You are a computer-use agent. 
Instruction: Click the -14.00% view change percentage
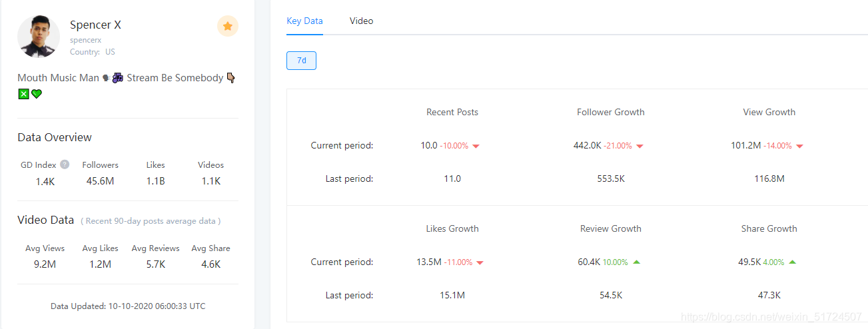[x=777, y=146]
